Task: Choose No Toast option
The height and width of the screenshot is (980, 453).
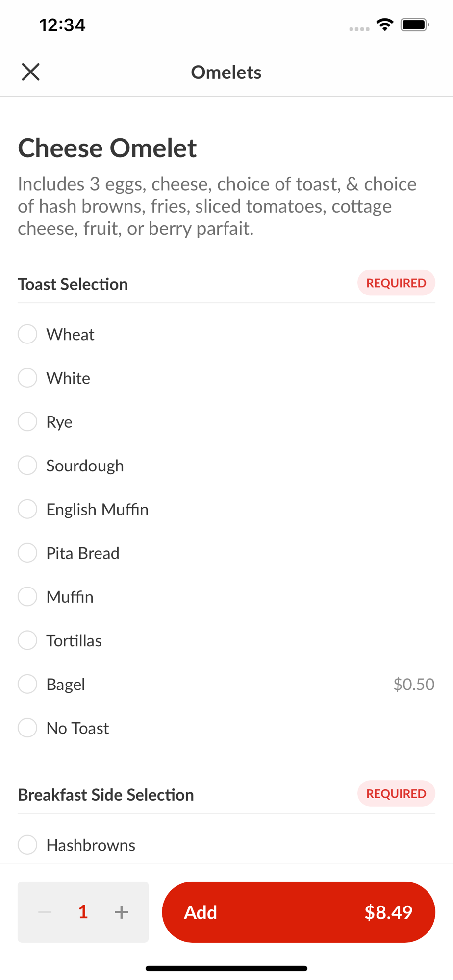Action: click(x=27, y=728)
